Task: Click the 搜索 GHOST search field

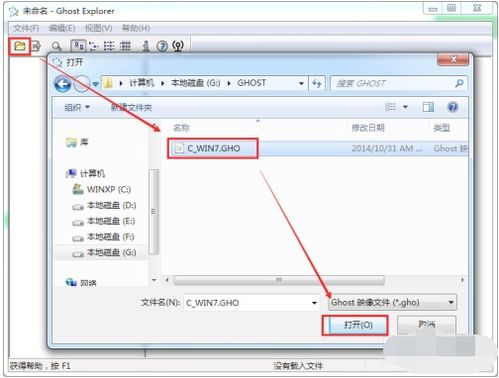Action: click(399, 83)
